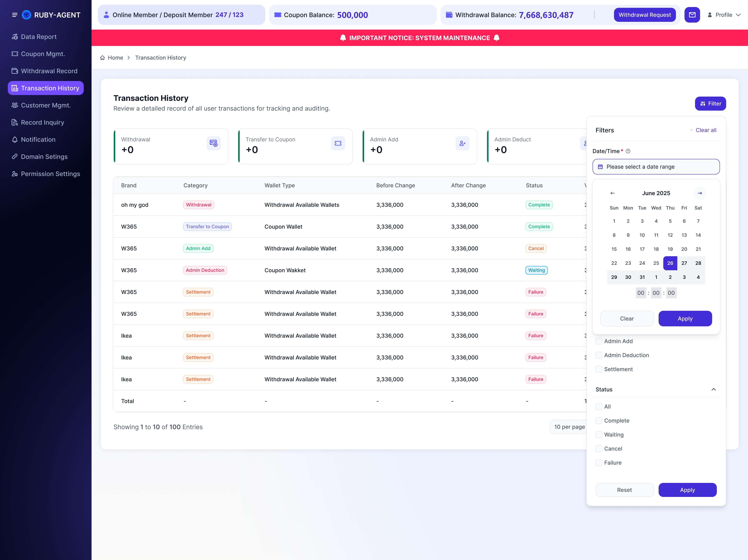Click the Date/Time help question icon
Screen dimensions: 748x560
coord(628,151)
